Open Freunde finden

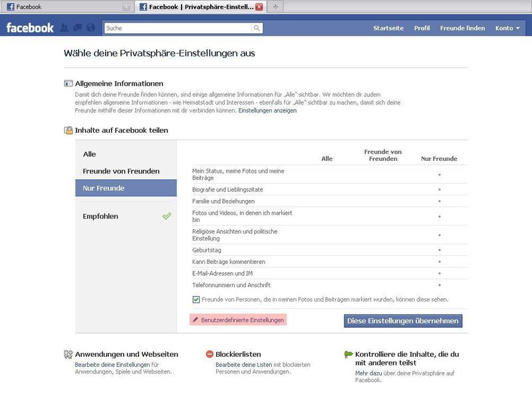pyautogui.click(x=462, y=28)
